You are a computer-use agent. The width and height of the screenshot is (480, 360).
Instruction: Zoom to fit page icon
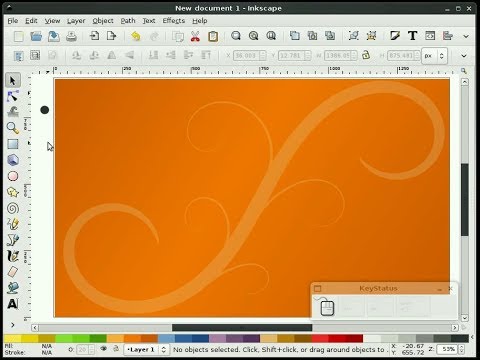271,36
